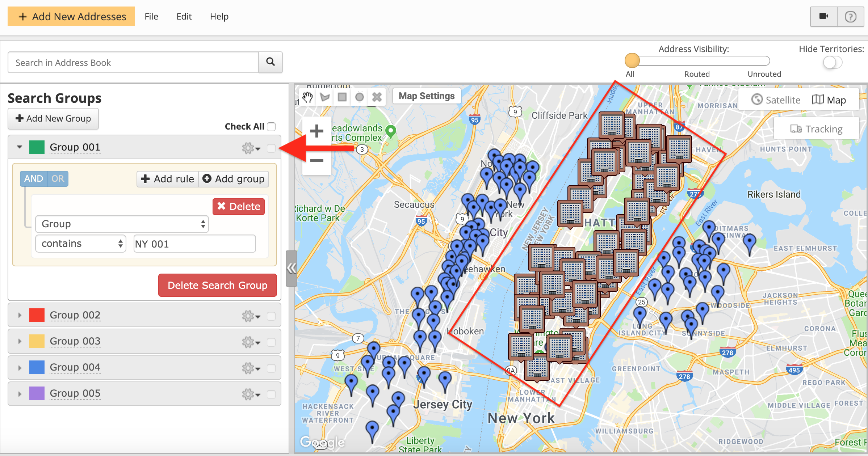Check the Group 001 checkbox
The width and height of the screenshot is (868, 456).
click(271, 148)
